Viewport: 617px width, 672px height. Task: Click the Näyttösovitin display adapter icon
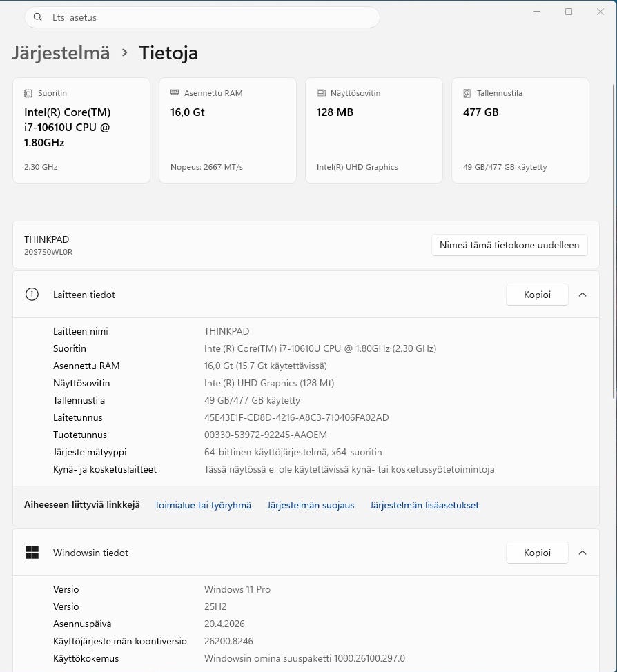pos(321,93)
